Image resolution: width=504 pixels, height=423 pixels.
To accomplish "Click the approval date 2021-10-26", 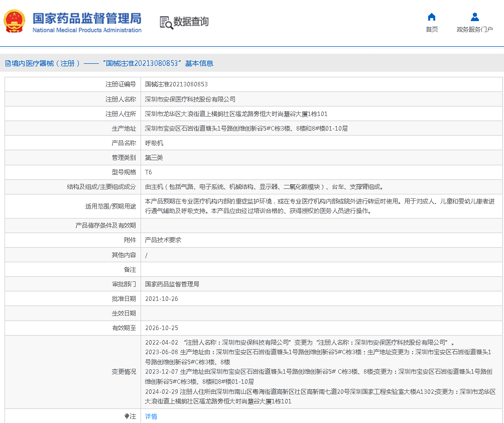I will pos(162,299).
